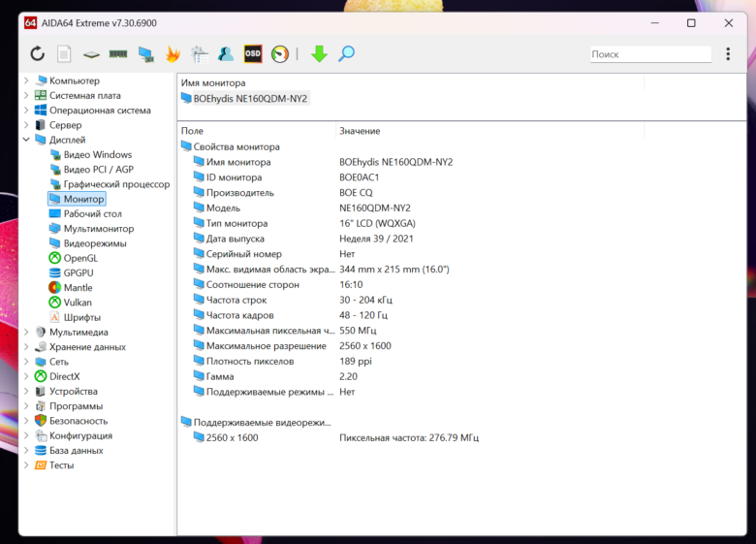Screen dimensions: 756x544
Task: Open Видеорежимы tree item
Action: pyautogui.click(x=88, y=243)
